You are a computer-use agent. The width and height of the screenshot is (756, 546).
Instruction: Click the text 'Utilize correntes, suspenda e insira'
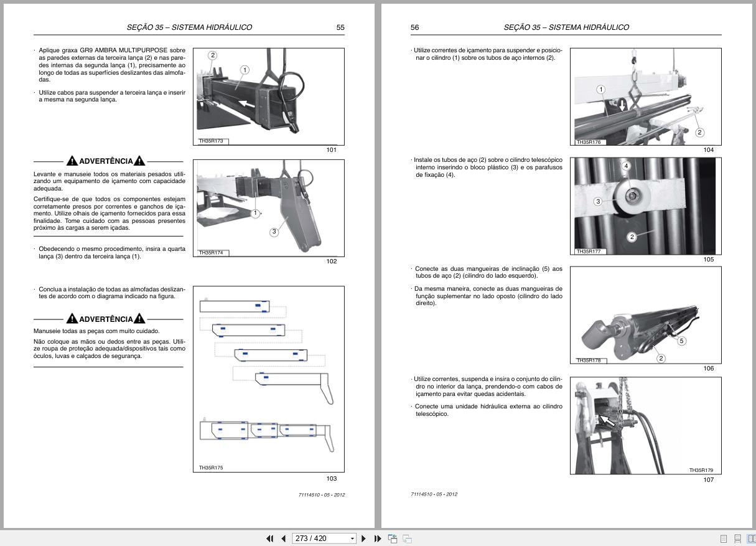[x=487, y=386]
